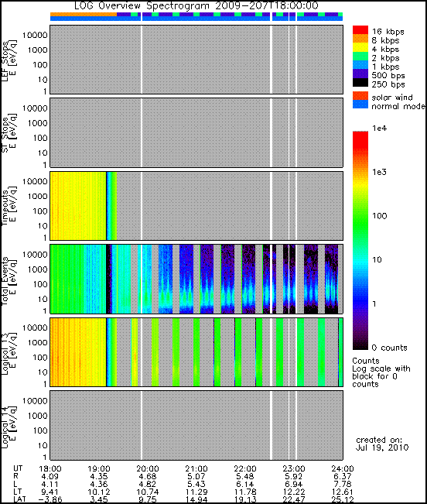
Task: Click orange region in Logical 13 panel
Action: [78, 352]
